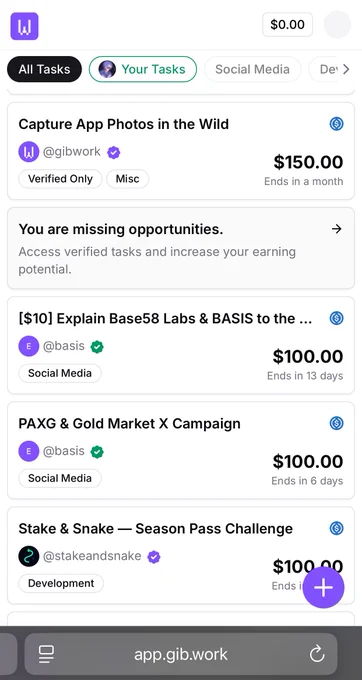This screenshot has height=680, width=362.
Task: Click the USDC coin icon on Capture App Photos
Action: pyautogui.click(x=336, y=124)
